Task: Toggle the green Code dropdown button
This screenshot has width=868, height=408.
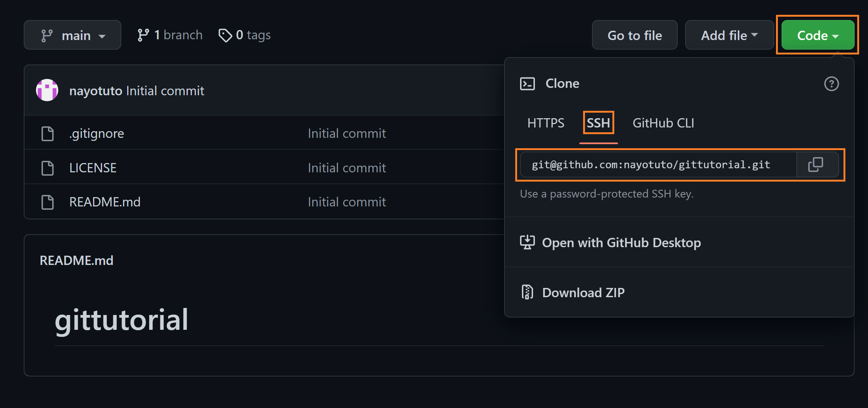Action: (x=818, y=35)
